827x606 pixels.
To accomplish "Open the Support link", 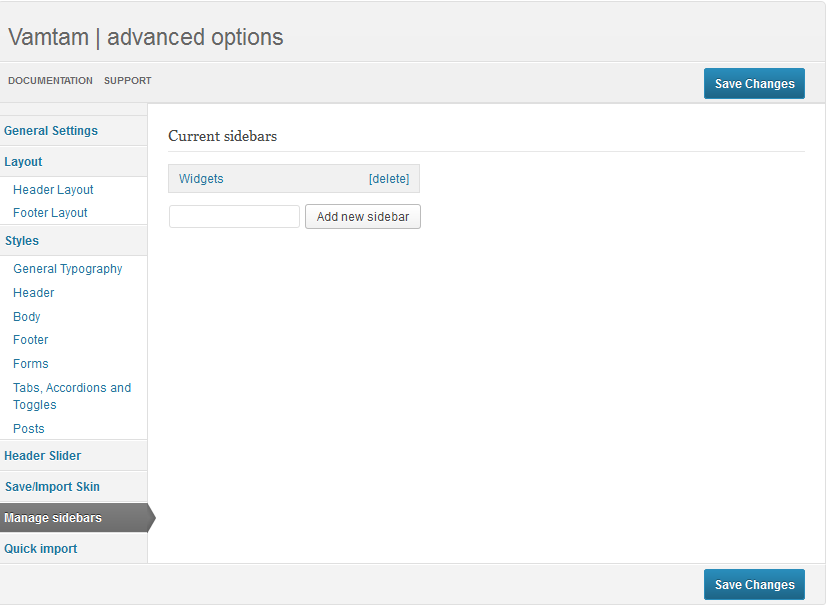I will pyautogui.click(x=128, y=81).
